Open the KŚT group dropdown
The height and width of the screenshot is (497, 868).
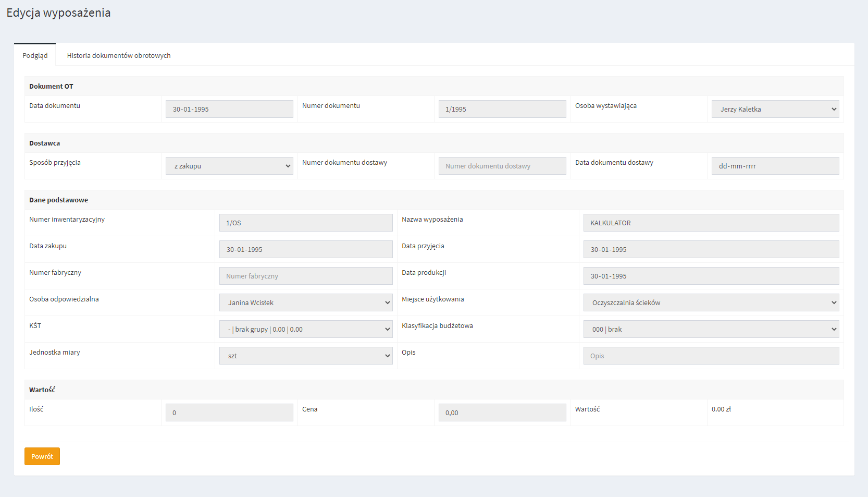[x=306, y=329]
